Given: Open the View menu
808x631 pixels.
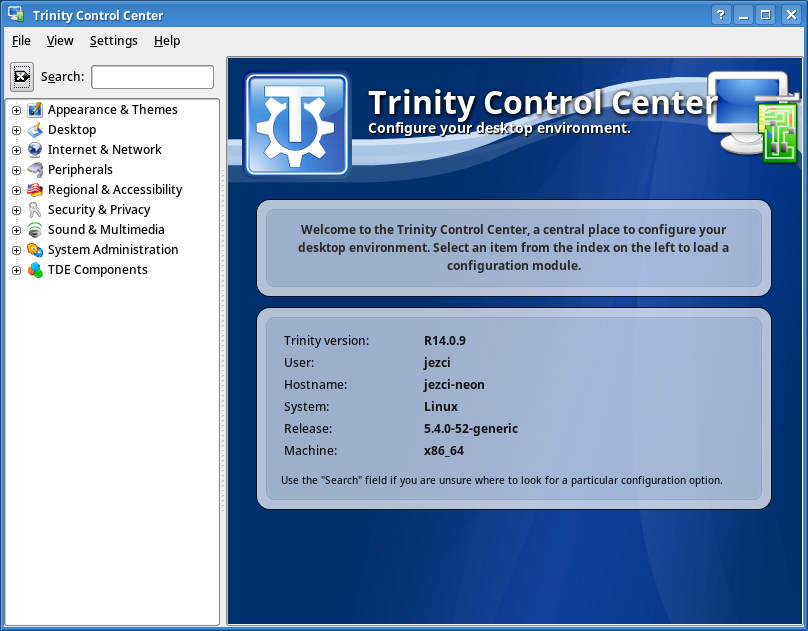Looking at the screenshot, I should pos(60,41).
